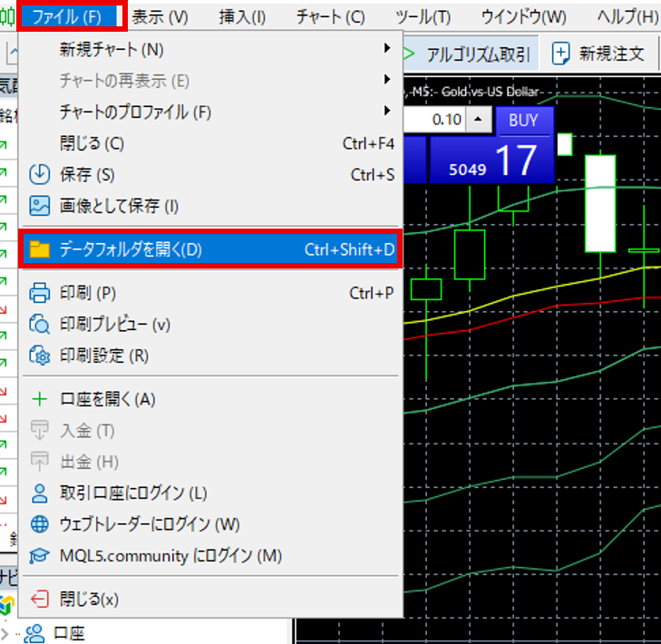661x644 pixels.
Task: Click the printer icon for 印刷
Action: tap(39, 293)
